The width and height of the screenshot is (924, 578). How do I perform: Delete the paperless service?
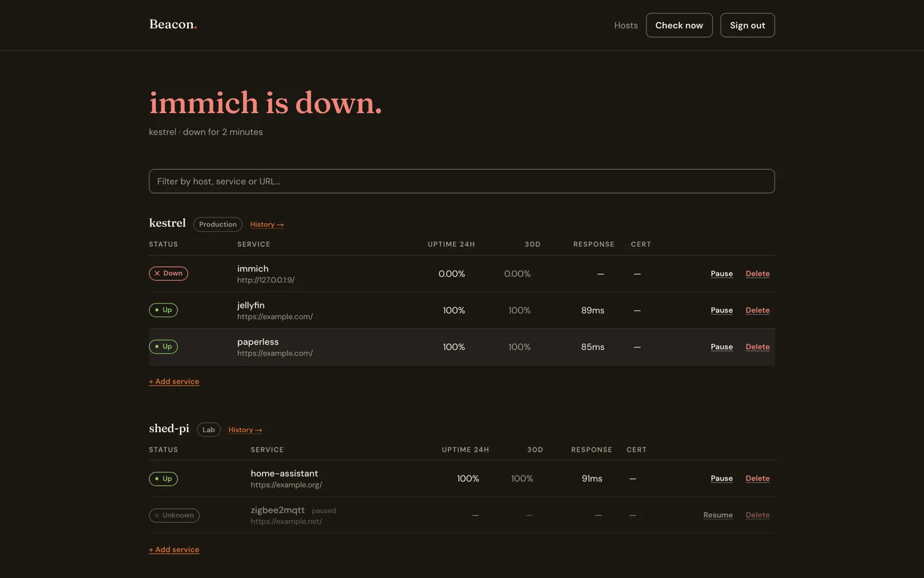click(758, 347)
